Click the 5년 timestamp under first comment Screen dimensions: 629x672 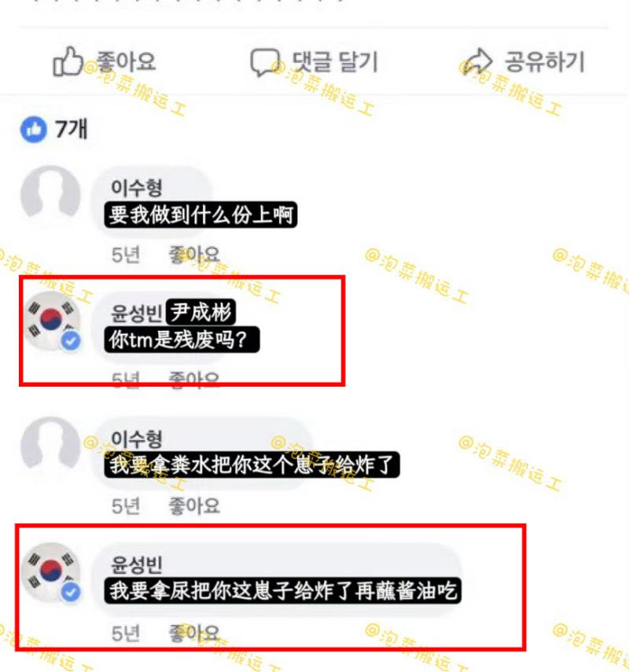click(126, 255)
